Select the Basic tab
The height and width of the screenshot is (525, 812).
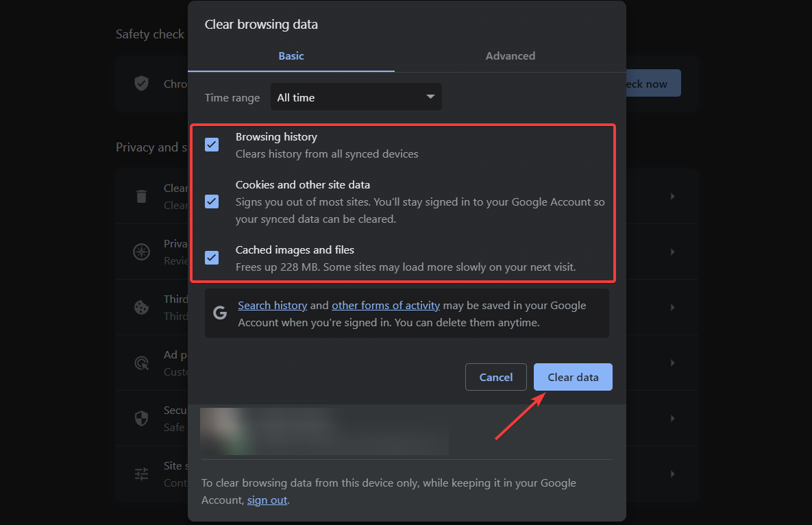point(291,56)
